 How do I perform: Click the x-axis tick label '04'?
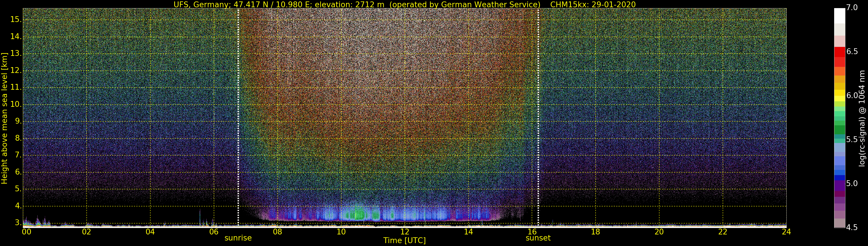click(x=150, y=232)
